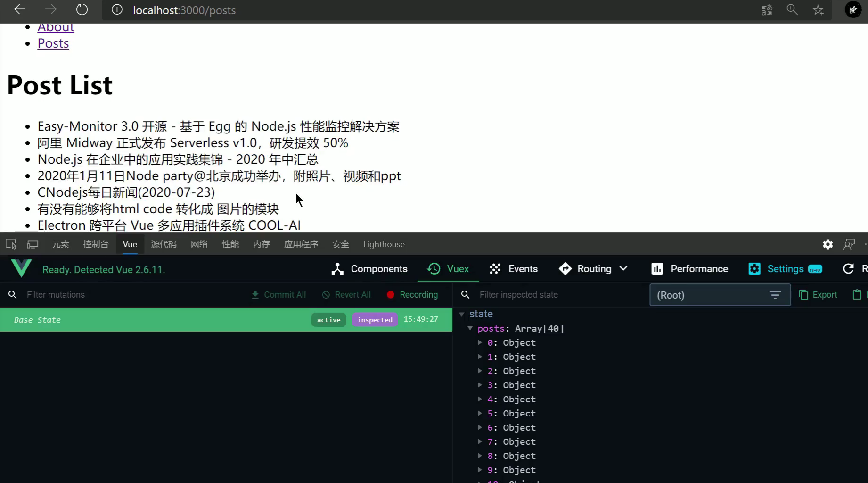Click the browser zoom magnifier icon
The width and height of the screenshot is (868, 483).
point(792,10)
